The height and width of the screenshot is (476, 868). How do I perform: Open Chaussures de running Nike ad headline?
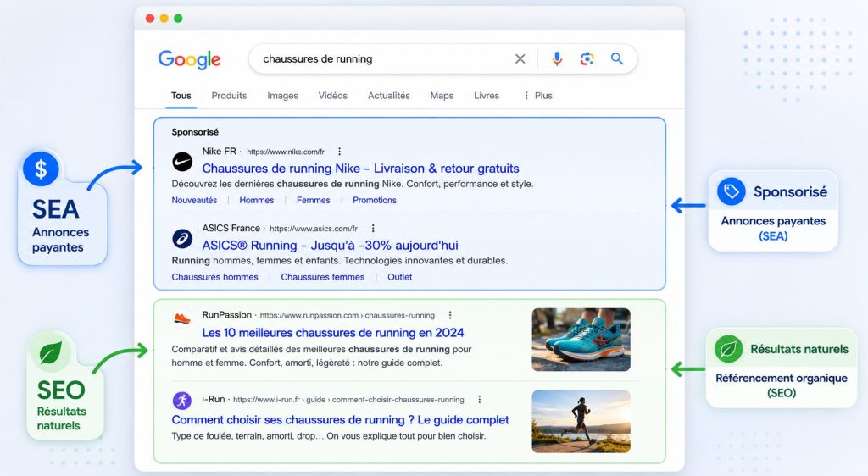361,169
